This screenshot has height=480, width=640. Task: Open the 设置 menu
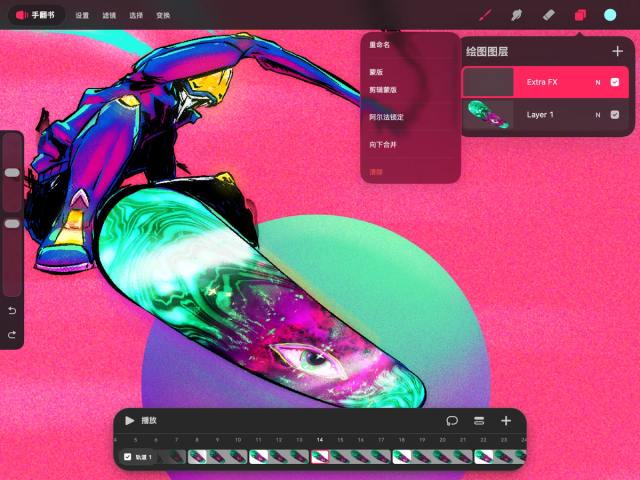[x=82, y=16]
